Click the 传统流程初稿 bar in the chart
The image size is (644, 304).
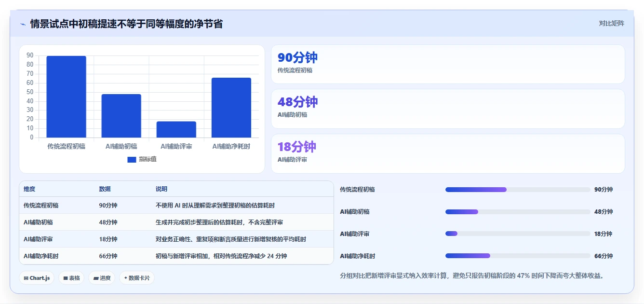click(66, 97)
